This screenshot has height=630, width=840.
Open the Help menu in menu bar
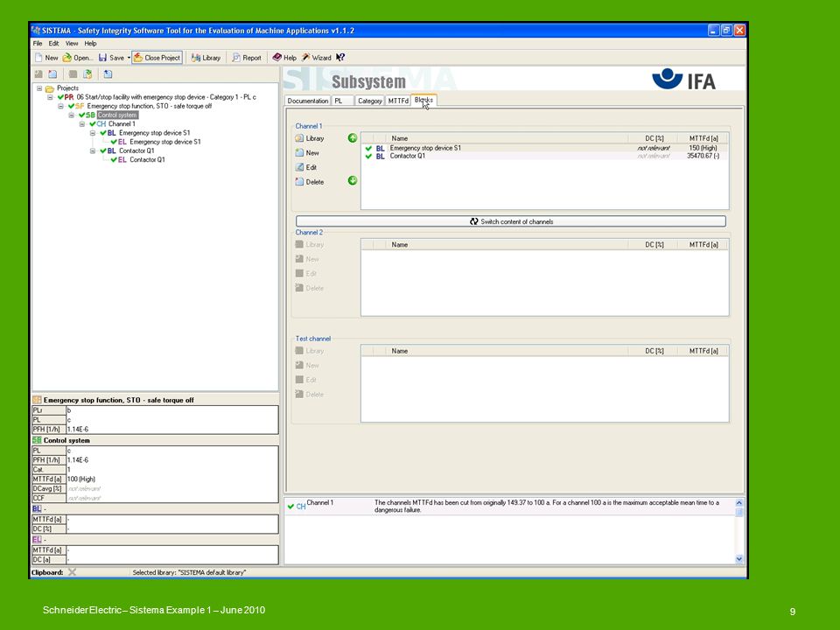(90, 44)
